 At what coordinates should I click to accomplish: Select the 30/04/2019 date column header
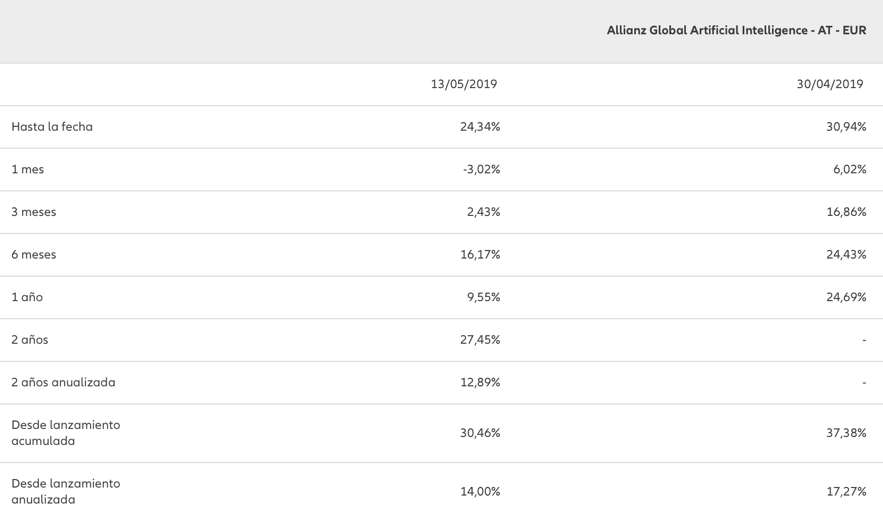(829, 85)
